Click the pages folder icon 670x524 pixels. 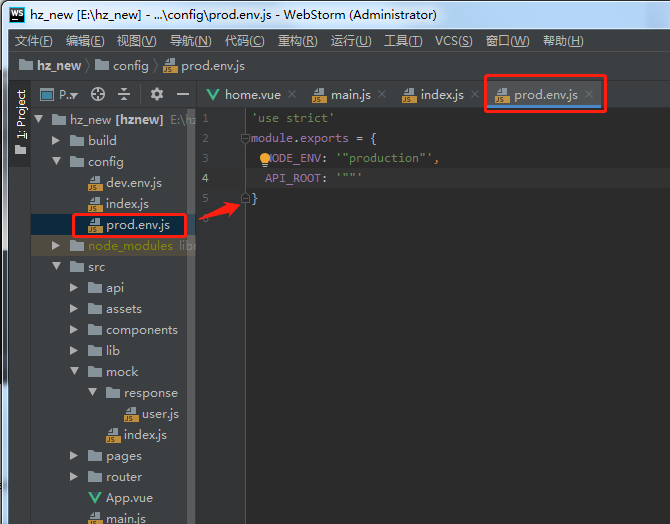tap(95, 456)
